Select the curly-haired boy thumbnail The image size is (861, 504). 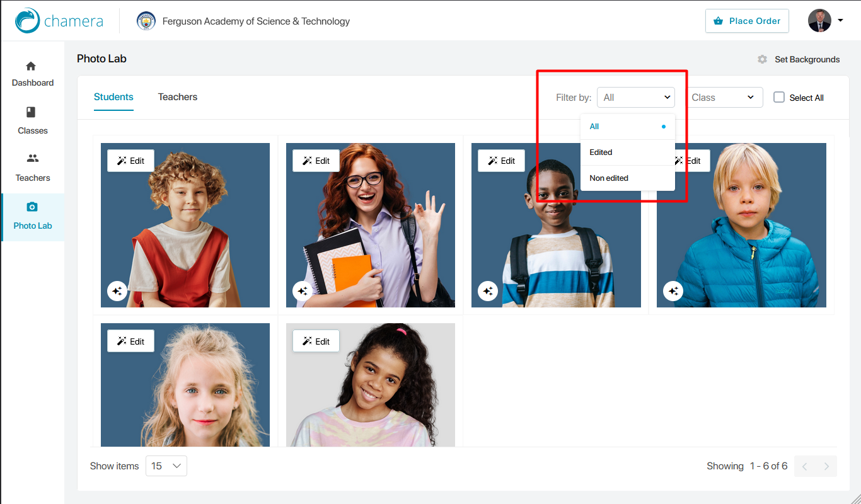click(185, 225)
